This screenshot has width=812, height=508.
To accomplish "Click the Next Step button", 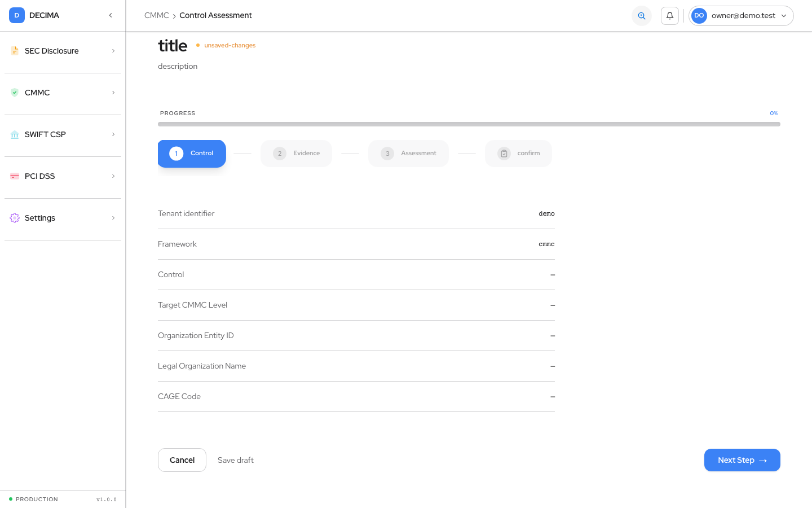I will [x=742, y=460].
